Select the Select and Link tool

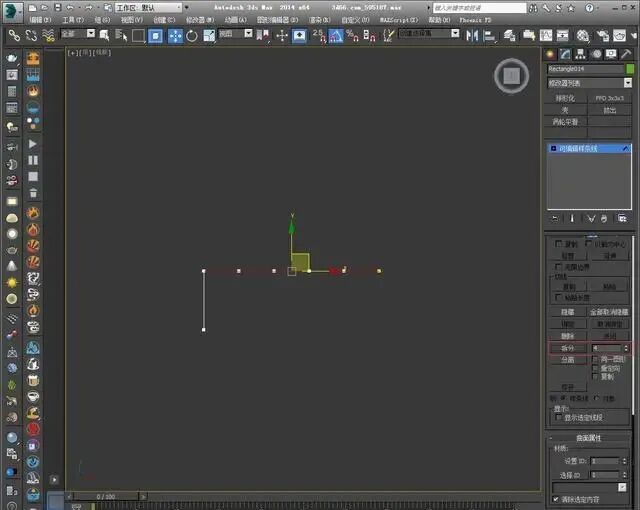pyautogui.click(x=14, y=36)
